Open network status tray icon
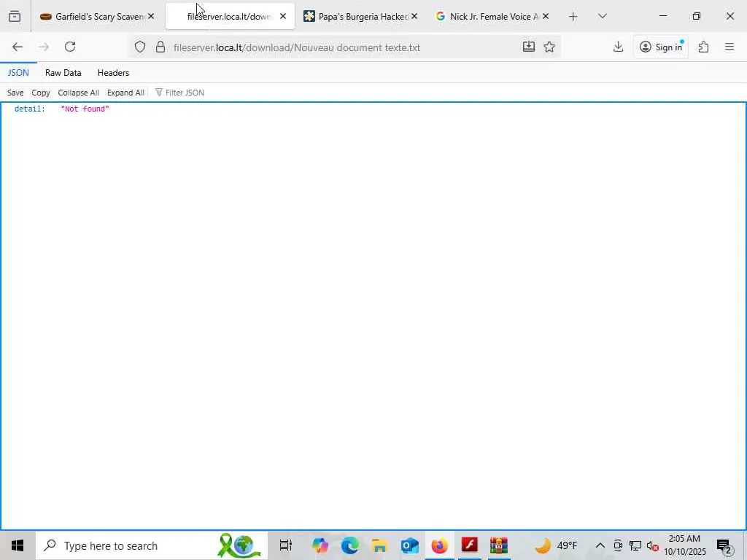The image size is (747, 560). point(635,545)
